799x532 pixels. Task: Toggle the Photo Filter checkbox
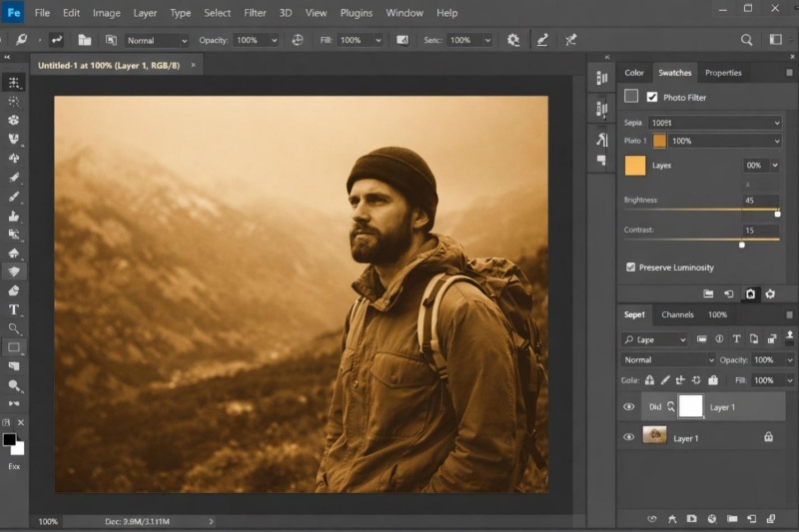652,97
